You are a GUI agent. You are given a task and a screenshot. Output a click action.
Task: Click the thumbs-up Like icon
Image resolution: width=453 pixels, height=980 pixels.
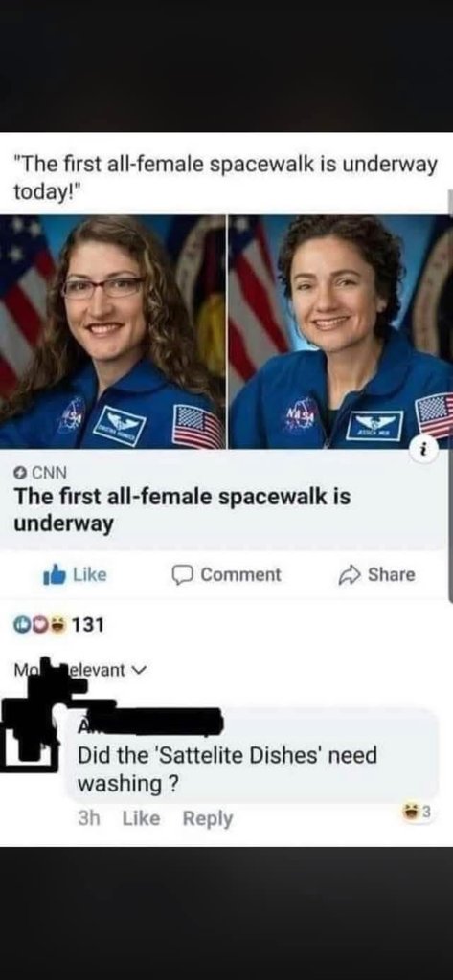(x=55, y=575)
